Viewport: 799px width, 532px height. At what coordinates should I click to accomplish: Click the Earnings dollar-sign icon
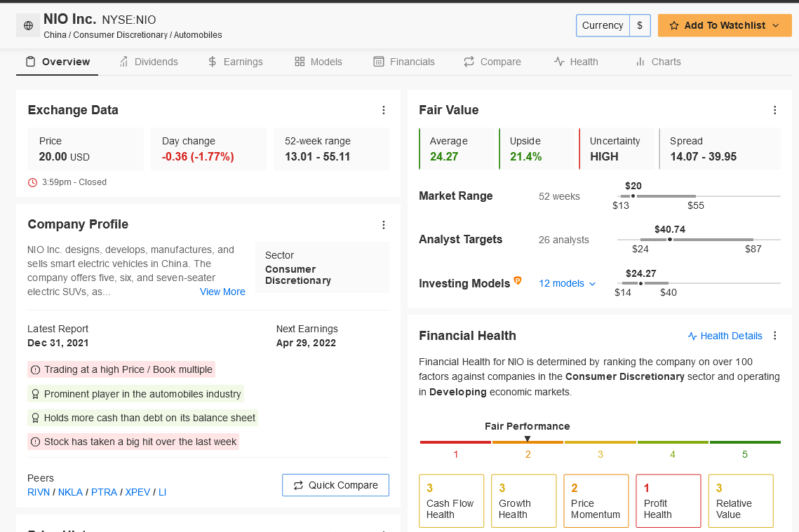click(x=213, y=62)
